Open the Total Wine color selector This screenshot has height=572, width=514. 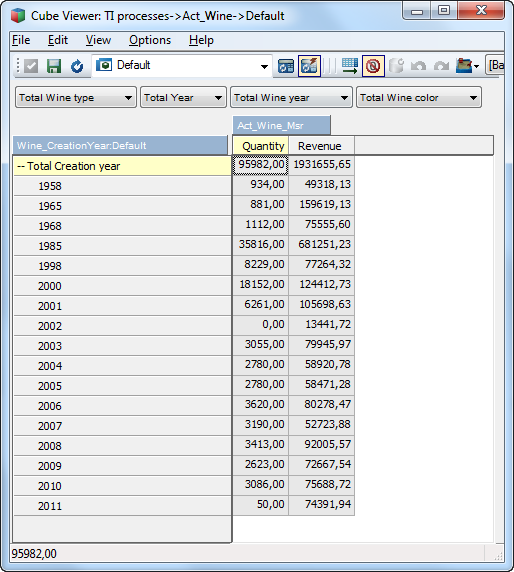419,97
